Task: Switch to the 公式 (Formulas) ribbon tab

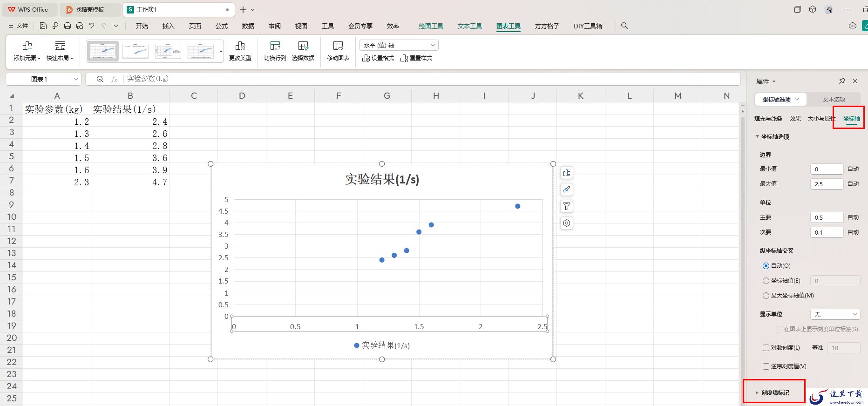Action: click(222, 26)
